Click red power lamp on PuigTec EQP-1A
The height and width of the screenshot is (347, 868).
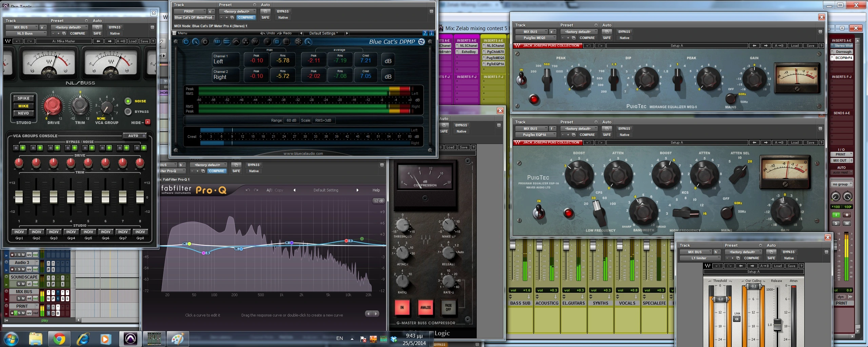(568, 213)
